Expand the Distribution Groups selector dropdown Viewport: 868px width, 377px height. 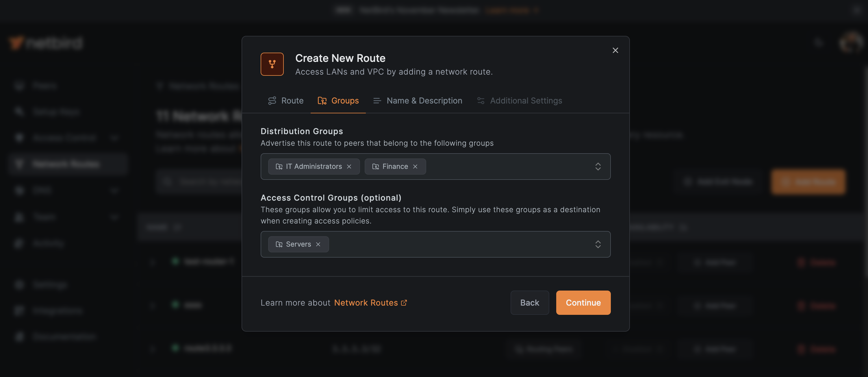coord(598,166)
